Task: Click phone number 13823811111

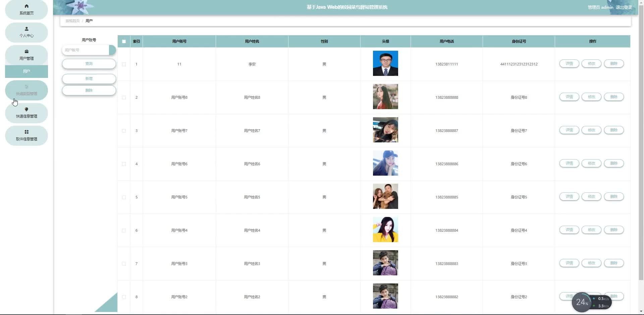Action: [x=447, y=64]
